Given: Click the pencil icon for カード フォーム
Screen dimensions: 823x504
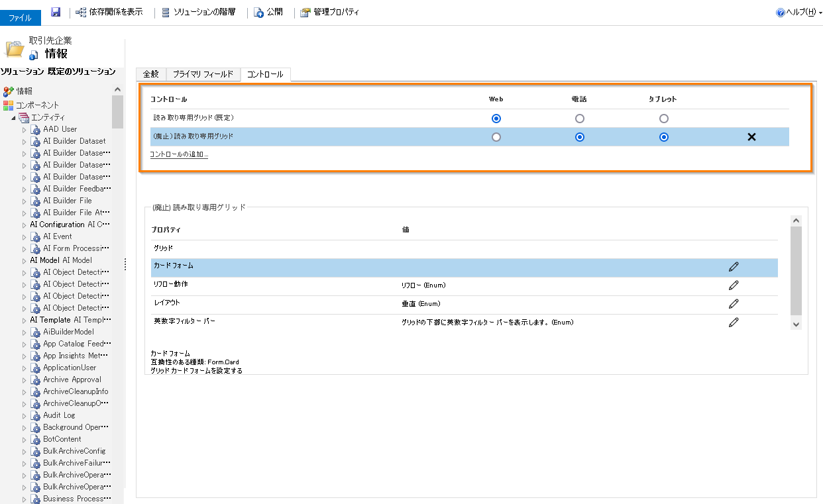Looking at the screenshot, I should click(734, 267).
